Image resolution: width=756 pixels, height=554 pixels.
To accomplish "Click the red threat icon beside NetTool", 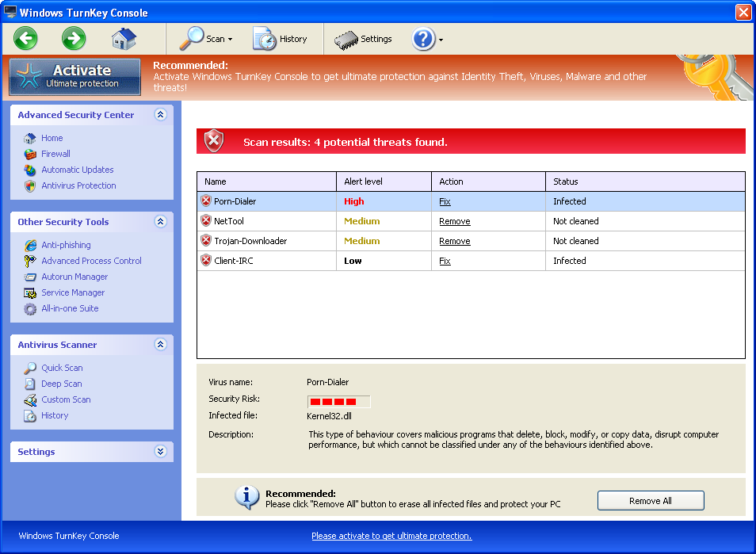I will coord(206,221).
